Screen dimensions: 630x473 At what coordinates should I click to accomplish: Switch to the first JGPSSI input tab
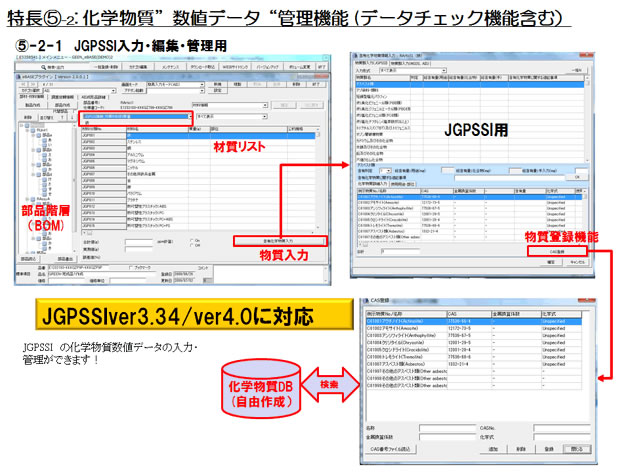(x=371, y=63)
